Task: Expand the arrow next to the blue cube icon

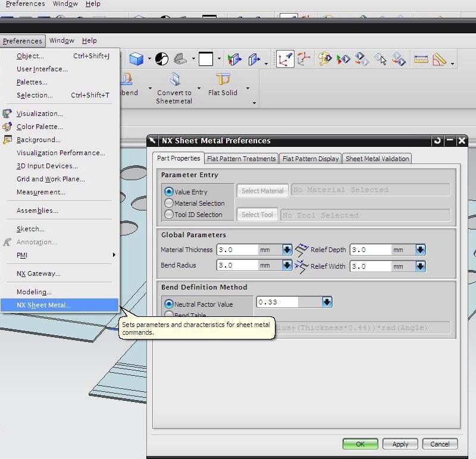Action: point(149,58)
